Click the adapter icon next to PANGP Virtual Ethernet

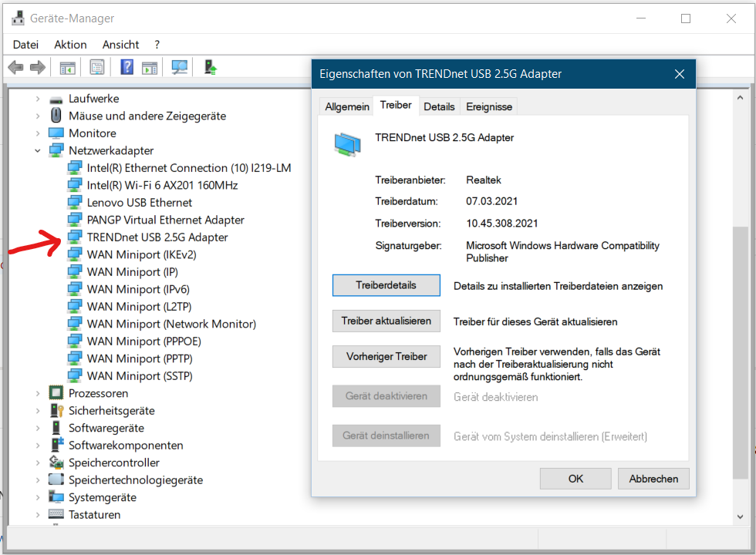[x=75, y=220]
